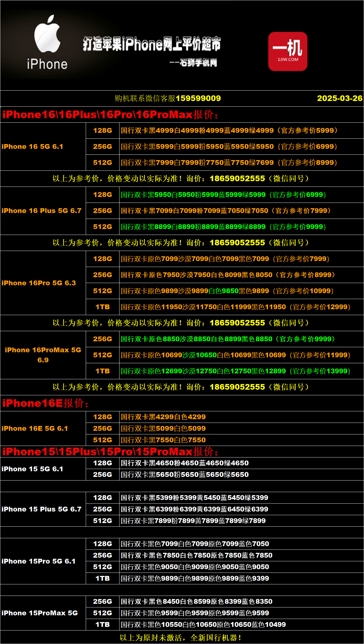Click the 15ProMax row starting 黑色8450

coord(241,602)
